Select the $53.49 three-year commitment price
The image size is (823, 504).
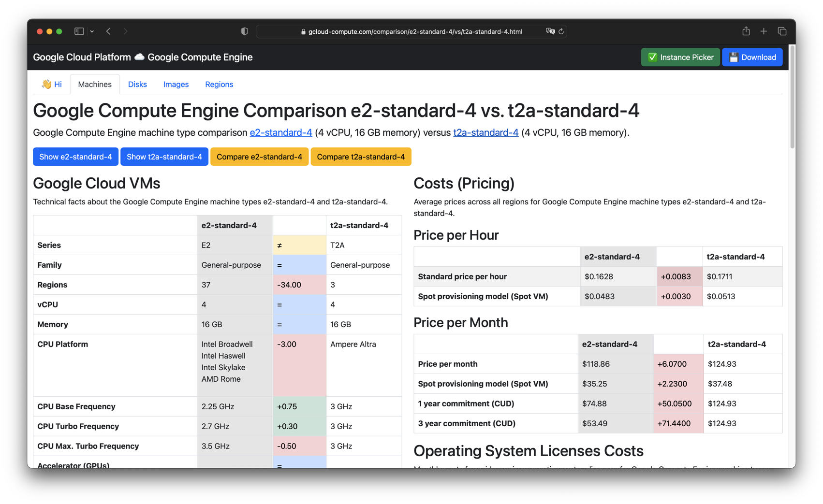click(616, 423)
